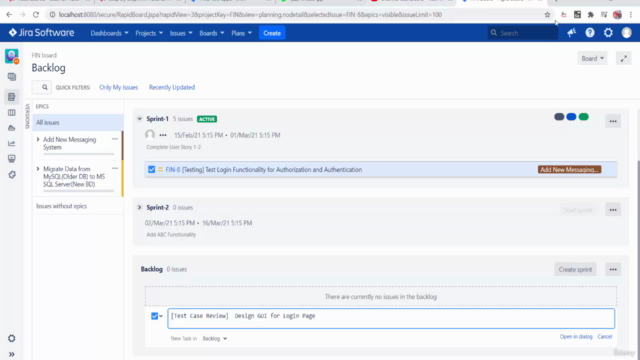Open more options for Migrate Data epic
The height and width of the screenshot is (360, 640).
(115, 169)
